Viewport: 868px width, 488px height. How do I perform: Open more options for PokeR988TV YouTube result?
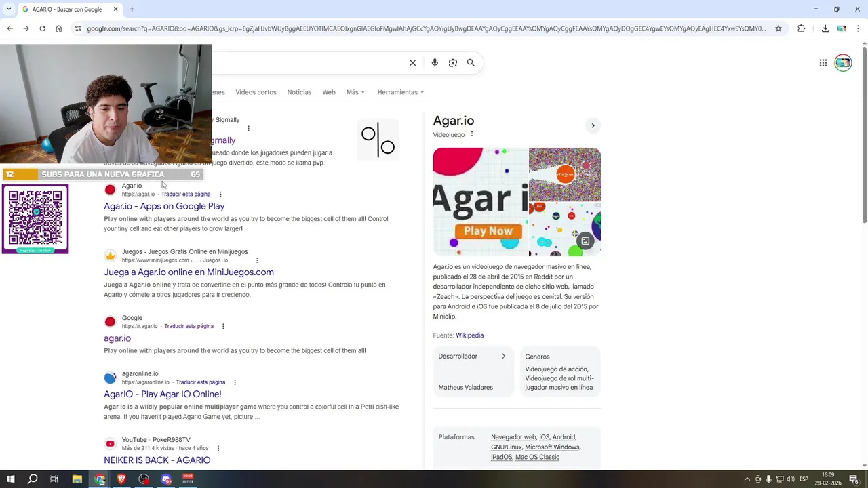click(x=218, y=449)
